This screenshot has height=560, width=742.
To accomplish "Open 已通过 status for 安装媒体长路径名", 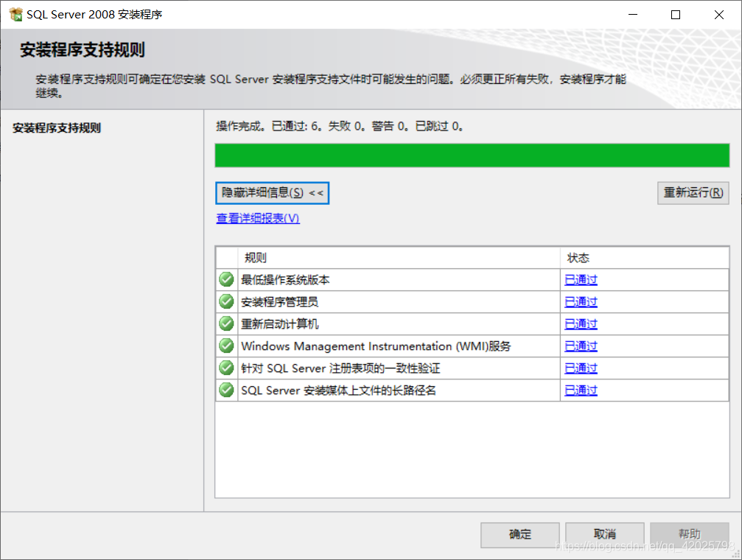I will coord(581,391).
